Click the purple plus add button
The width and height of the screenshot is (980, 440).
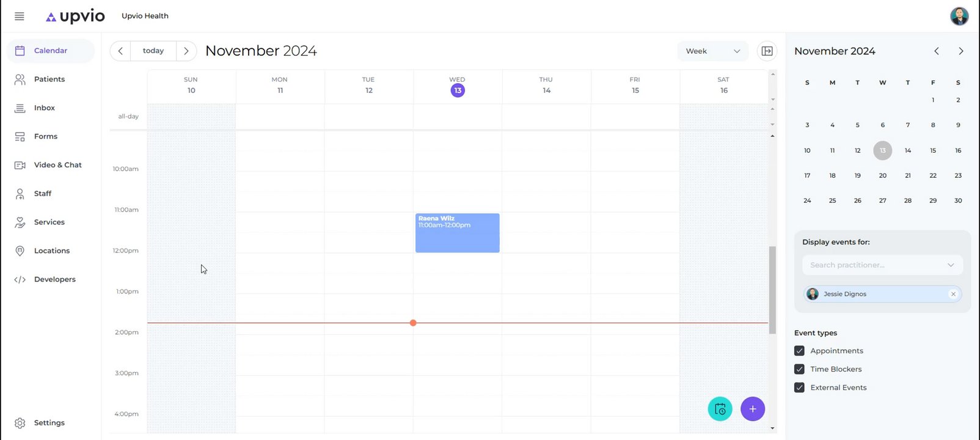pyautogui.click(x=752, y=409)
